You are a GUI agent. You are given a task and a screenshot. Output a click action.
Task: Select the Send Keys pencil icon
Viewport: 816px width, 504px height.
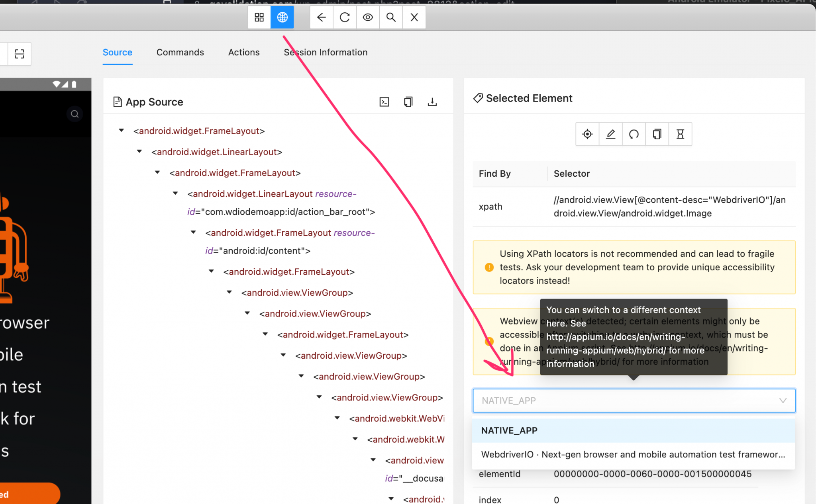pyautogui.click(x=610, y=134)
